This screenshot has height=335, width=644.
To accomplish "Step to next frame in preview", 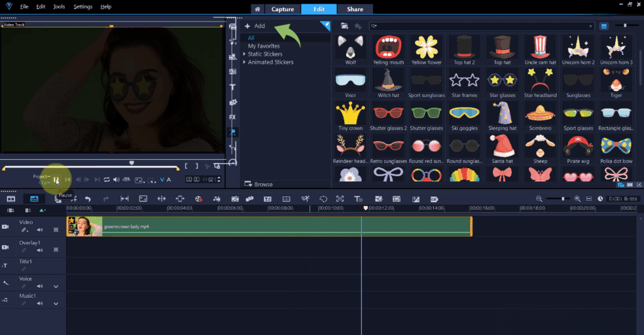I will coord(87,179).
